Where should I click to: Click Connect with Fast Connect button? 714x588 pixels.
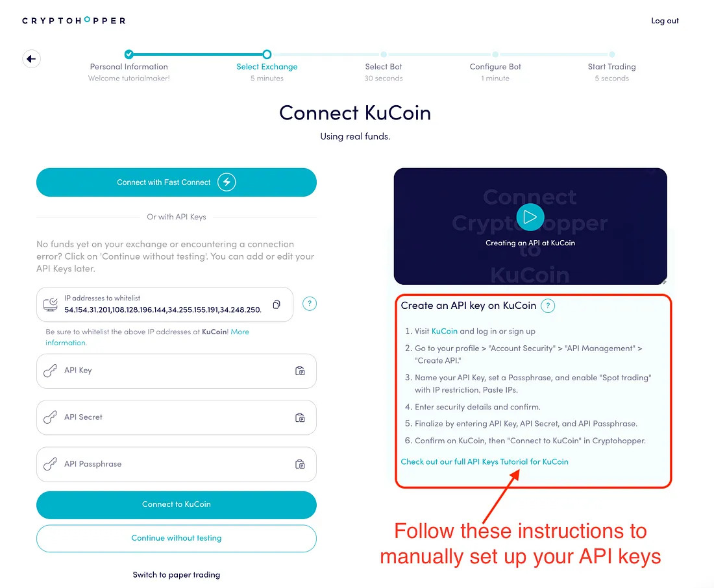point(176,182)
